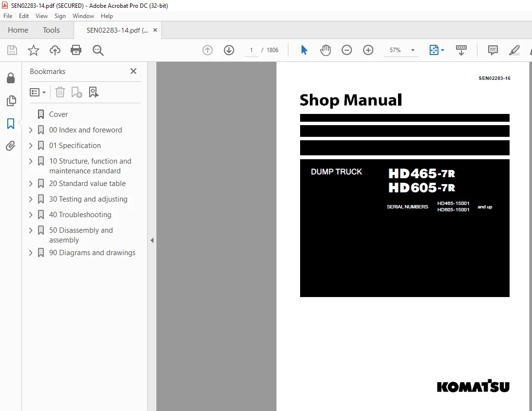
Task: Zoom in with plus icon
Action: 368,50
